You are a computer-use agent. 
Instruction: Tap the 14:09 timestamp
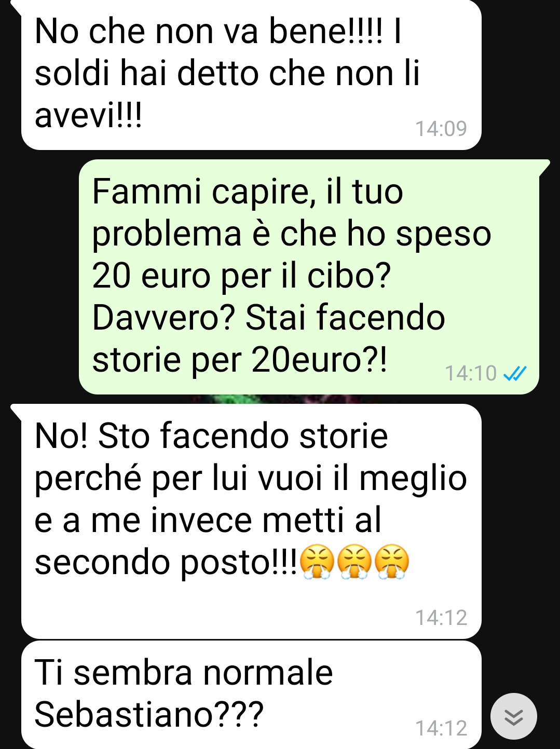[441, 129]
